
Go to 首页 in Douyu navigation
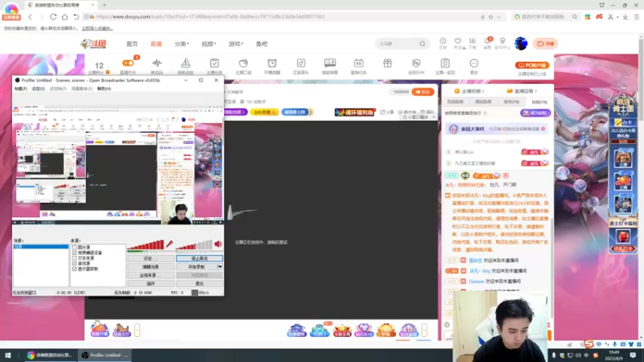pyautogui.click(x=132, y=44)
